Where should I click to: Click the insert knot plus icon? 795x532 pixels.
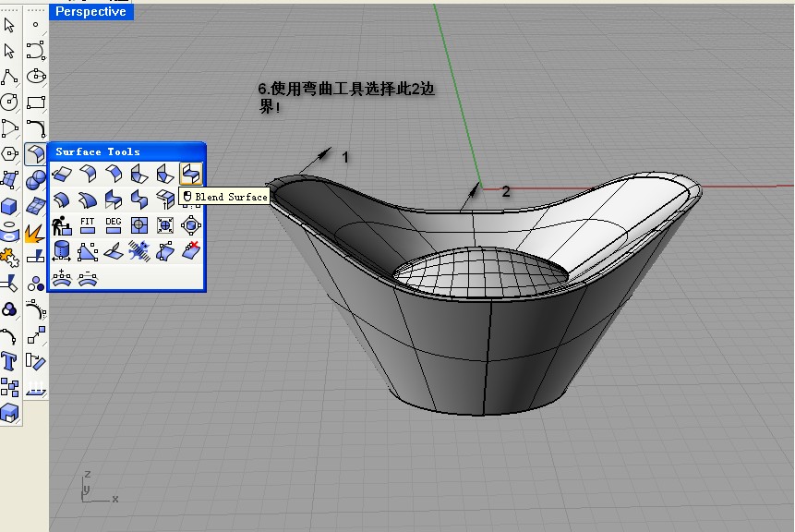coord(62,278)
